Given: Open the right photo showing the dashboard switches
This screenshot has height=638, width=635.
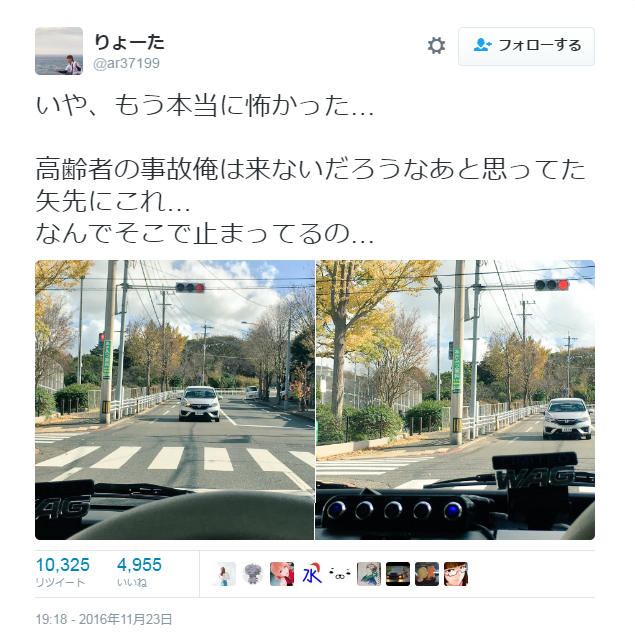Looking at the screenshot, I should click(x=455, y=400).
